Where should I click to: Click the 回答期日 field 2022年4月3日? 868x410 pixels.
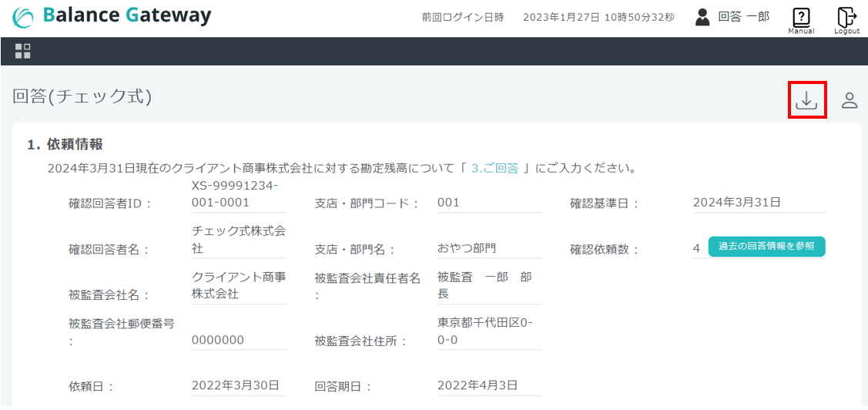pyautogui.click(x=489, y=385)
